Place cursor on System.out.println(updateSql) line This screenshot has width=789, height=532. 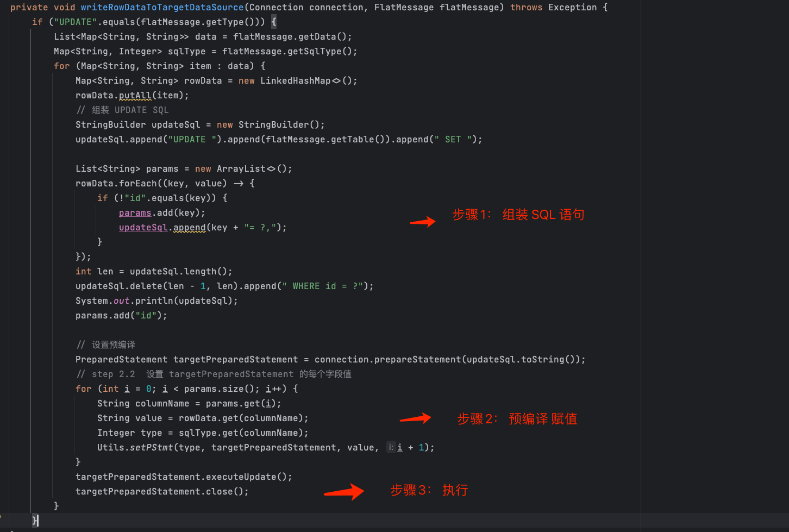click(x=156, y=301)
